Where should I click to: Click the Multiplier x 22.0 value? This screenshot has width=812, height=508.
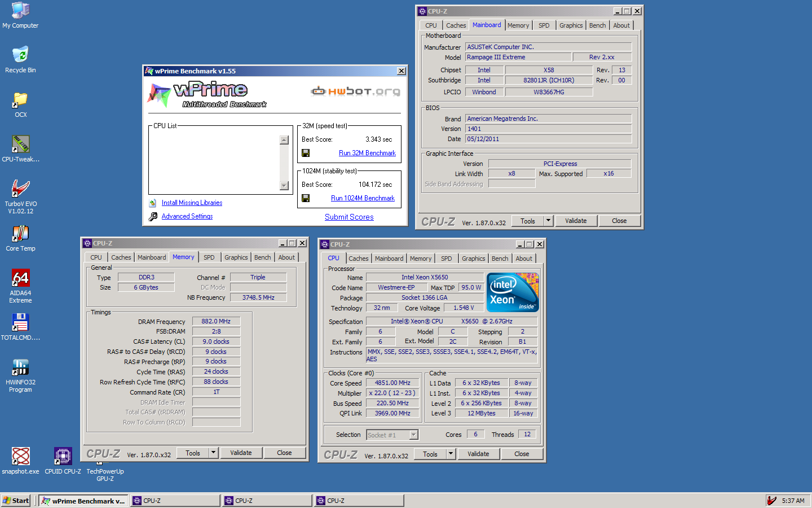point(392,393)
